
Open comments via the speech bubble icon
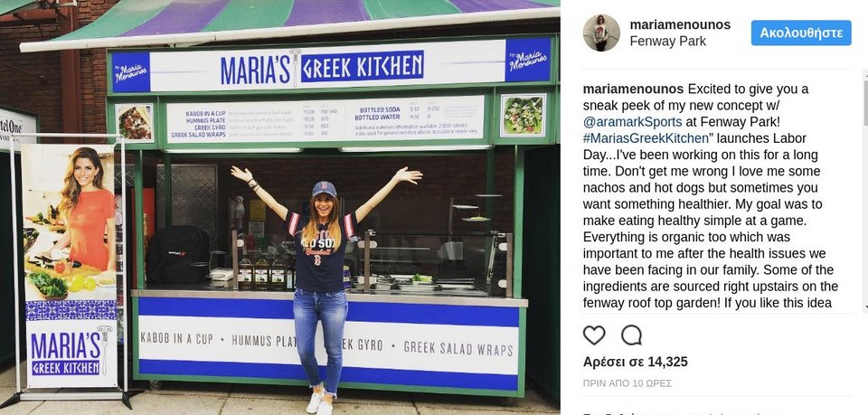pyautogui.click(x=631, y=335)
